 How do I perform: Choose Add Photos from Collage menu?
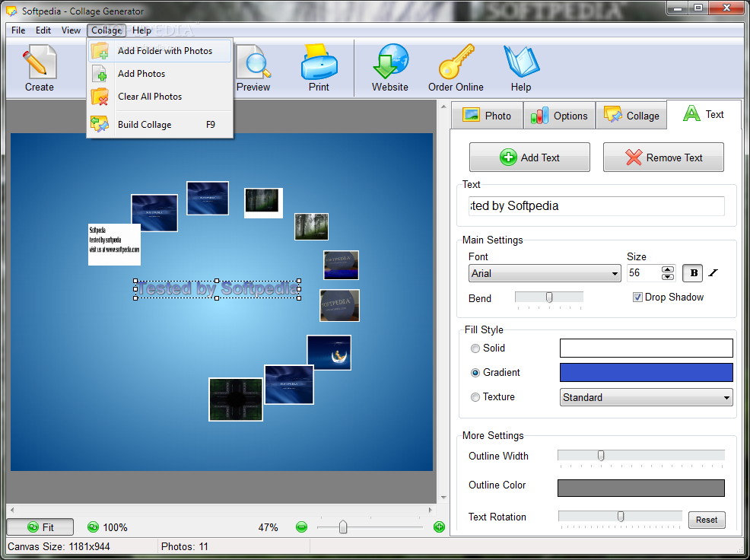(160, 74)
